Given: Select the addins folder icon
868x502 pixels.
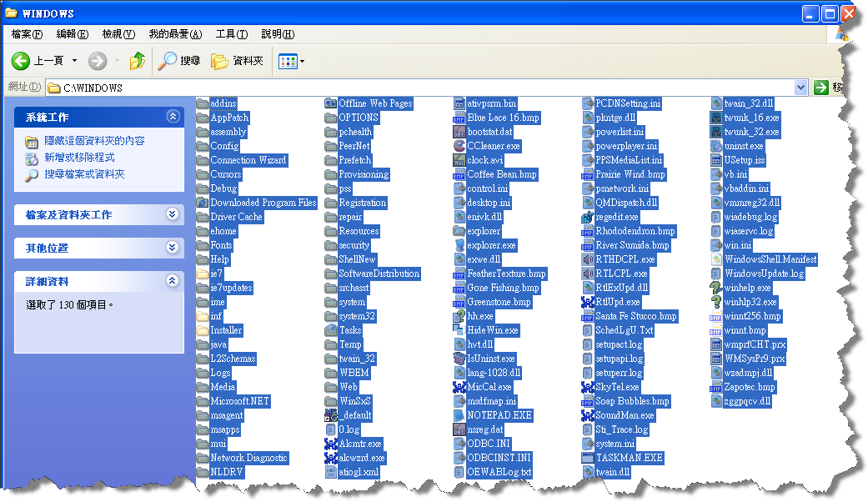Looking at the screenshot, I should (203, 103).
